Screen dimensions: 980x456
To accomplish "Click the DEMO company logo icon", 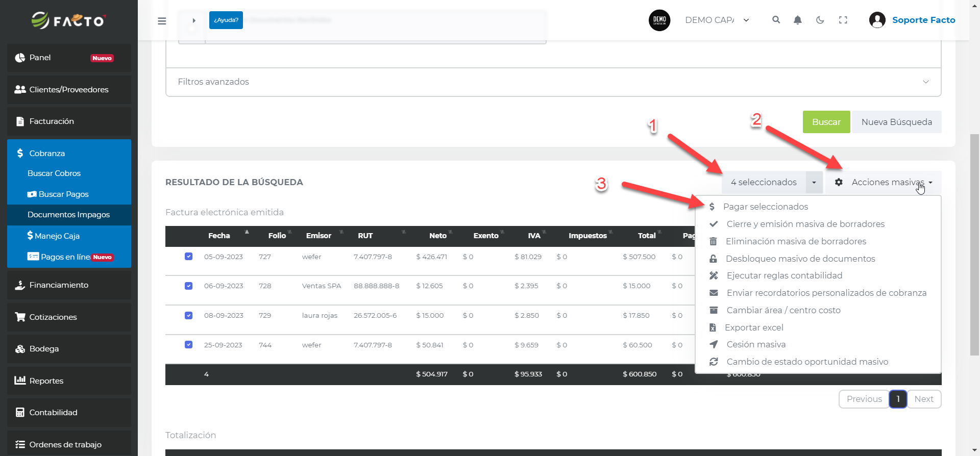I will click(659, 20).
